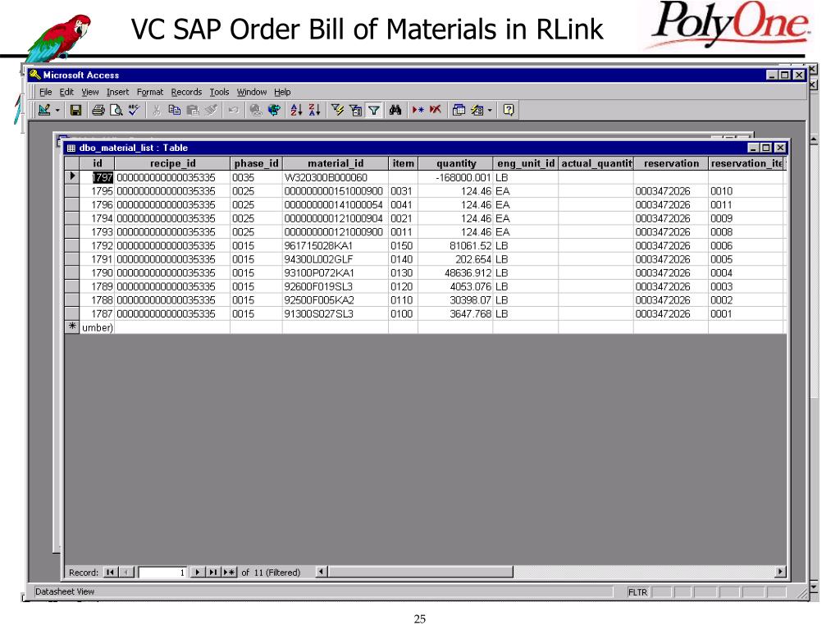Viewport: 840px width, 630px height.
Task: Click quantity cell -168000.001
Action: click(x=456, y=177)
